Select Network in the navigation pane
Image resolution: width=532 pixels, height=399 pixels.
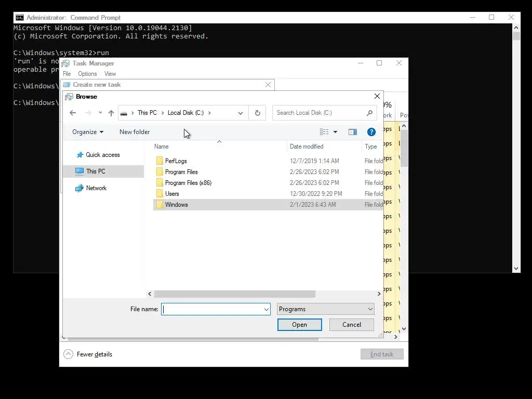click(x=96, y=188)
